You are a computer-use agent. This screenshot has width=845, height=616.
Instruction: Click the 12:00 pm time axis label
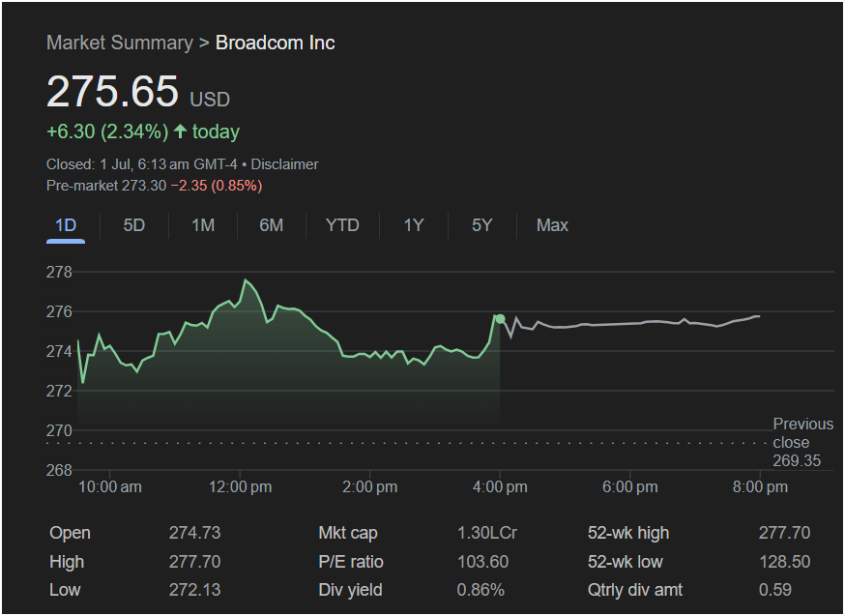pos(241,487)
